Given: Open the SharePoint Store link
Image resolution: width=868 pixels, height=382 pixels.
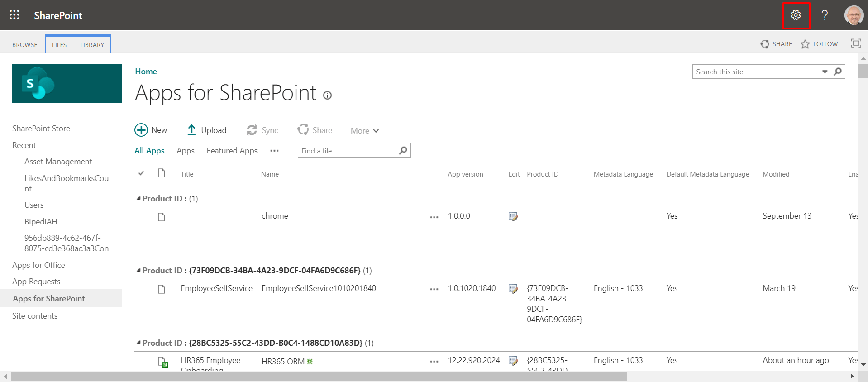Looking at the screenshot, I should click(41, 129).
